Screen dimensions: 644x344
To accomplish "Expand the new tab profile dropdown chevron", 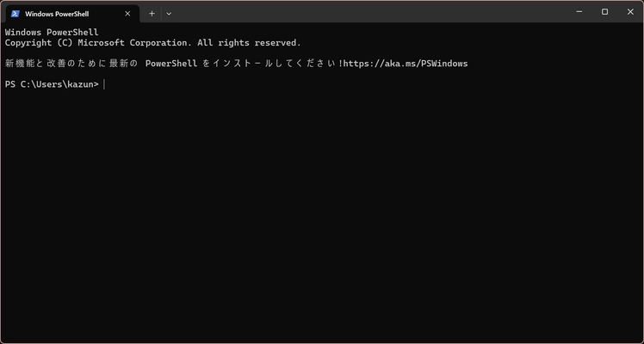I will click(169, 14).
